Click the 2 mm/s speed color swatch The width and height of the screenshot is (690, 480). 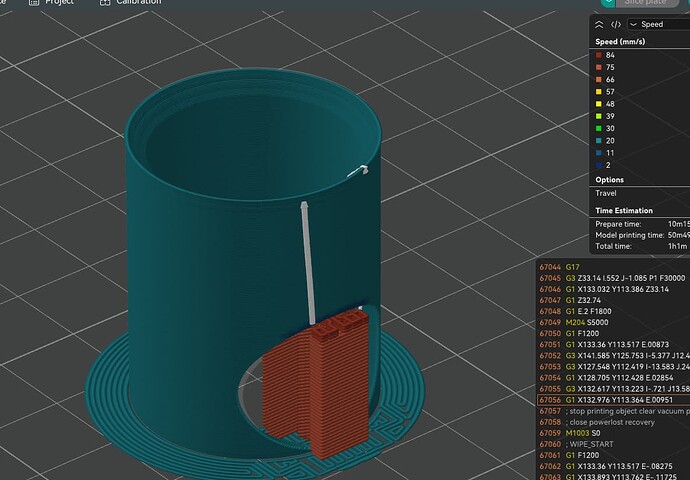[x=598, y=166]
